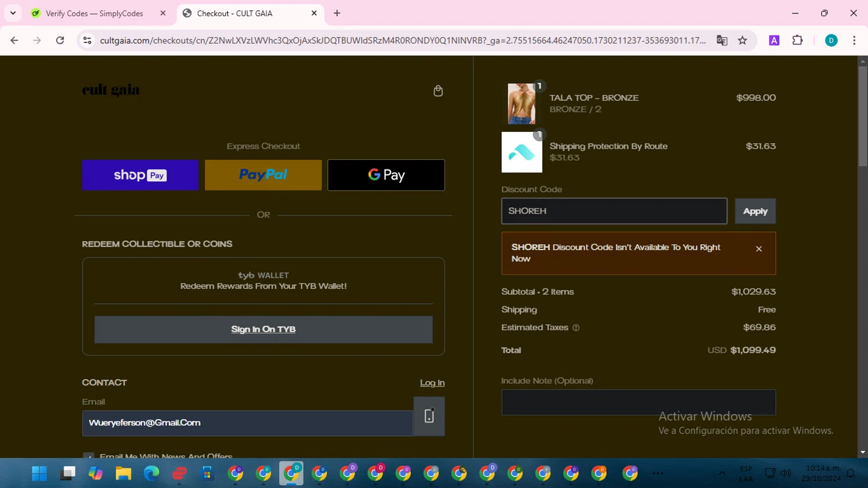Viewport: 868px width, 488px height.
Task: Click the page vertical scrollbar thumb
Action: [862, 116]
